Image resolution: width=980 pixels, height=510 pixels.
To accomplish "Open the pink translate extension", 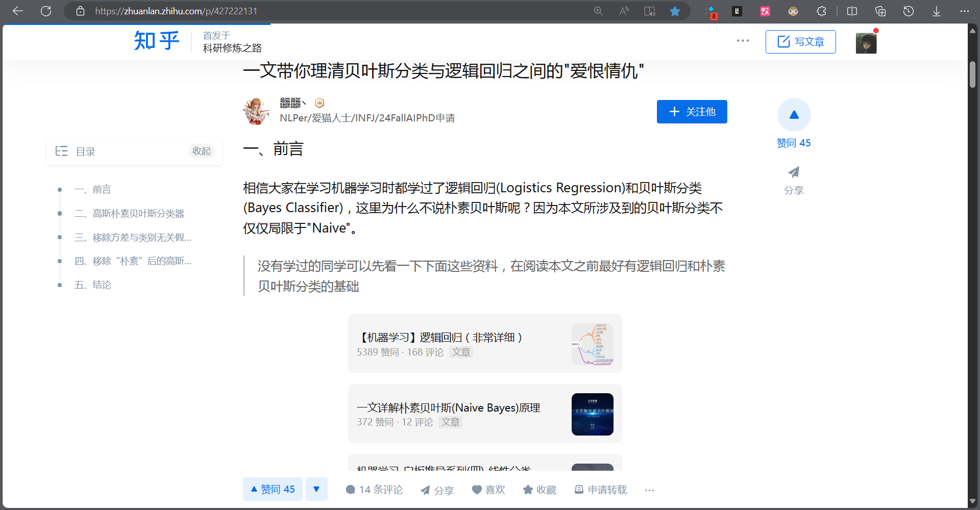I will [x=765, y=11].
